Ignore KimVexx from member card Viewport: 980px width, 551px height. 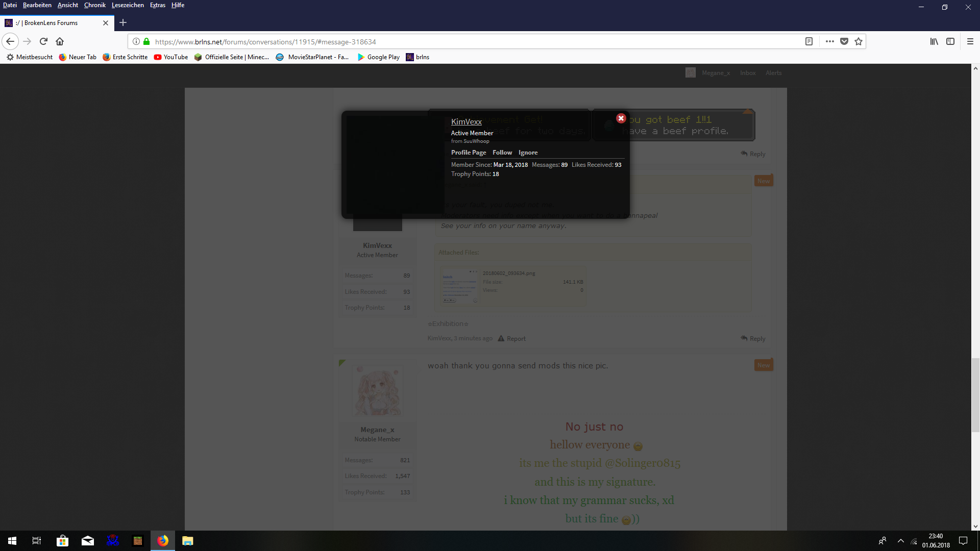[528, 153]
